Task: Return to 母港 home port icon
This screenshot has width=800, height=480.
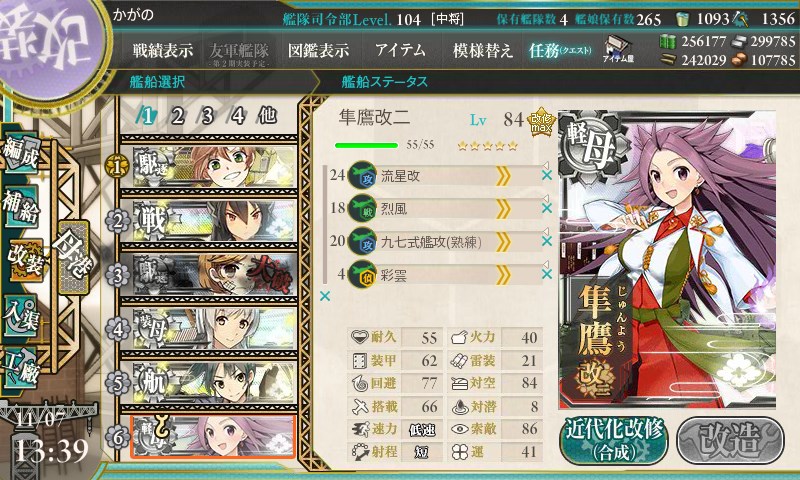Action: pos(72,257)
